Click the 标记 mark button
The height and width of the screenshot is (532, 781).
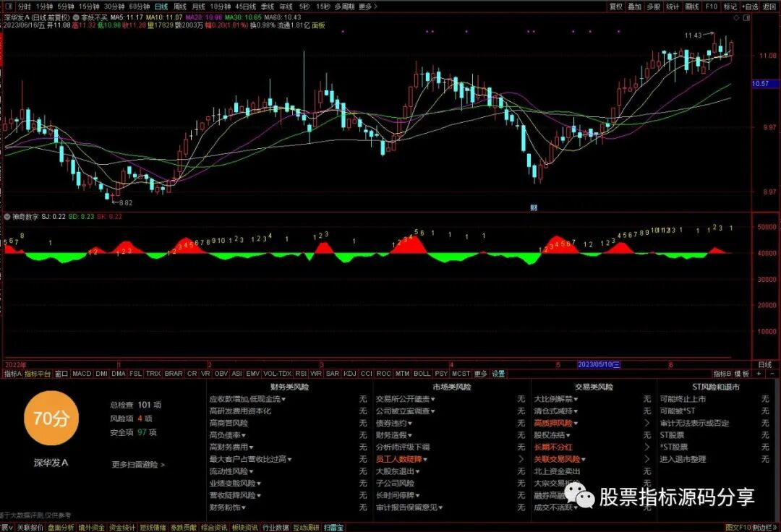(730, 7)
